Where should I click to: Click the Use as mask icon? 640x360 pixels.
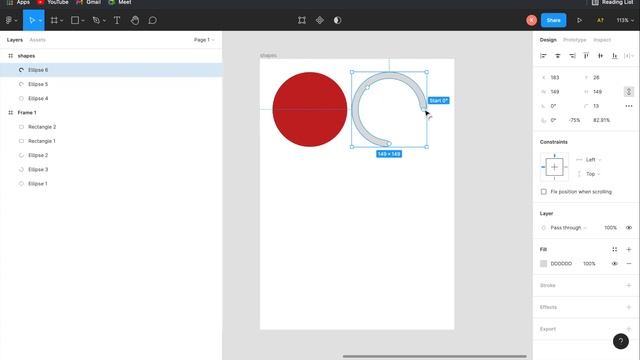(x=337, y=20)
